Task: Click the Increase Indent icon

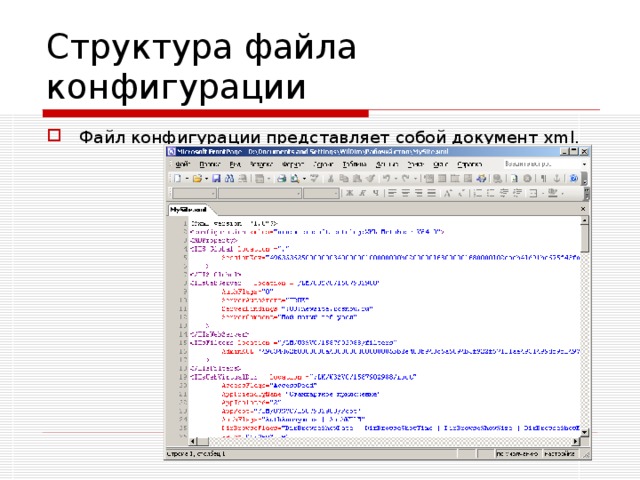Action: (518, 193)
